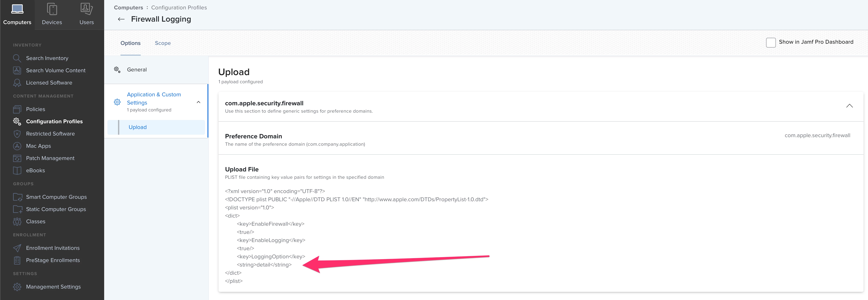Switch to the Options tab
Viewport: 868px width, 300px height.
[130, 43]
